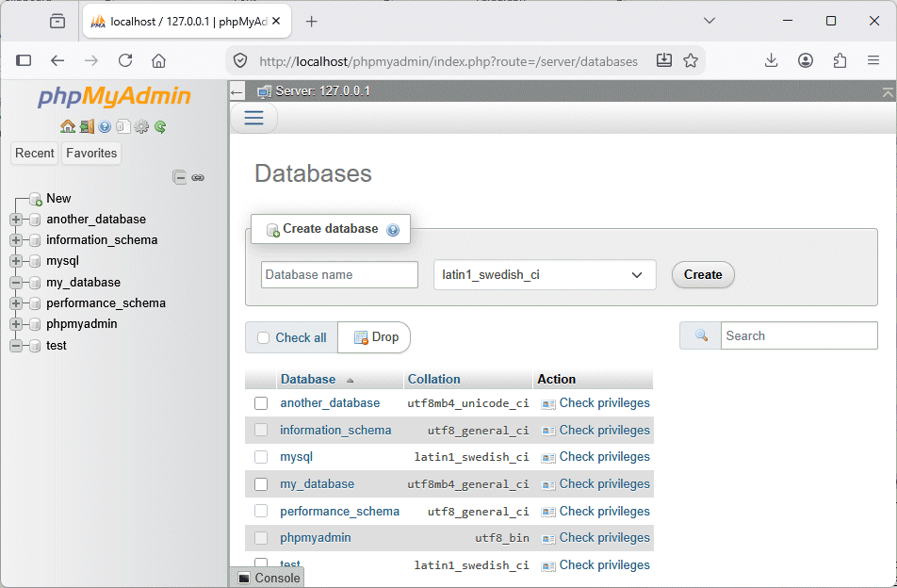897x588 pixels.
Task: Select the mysql row checkbox
Action: (261, 457)
